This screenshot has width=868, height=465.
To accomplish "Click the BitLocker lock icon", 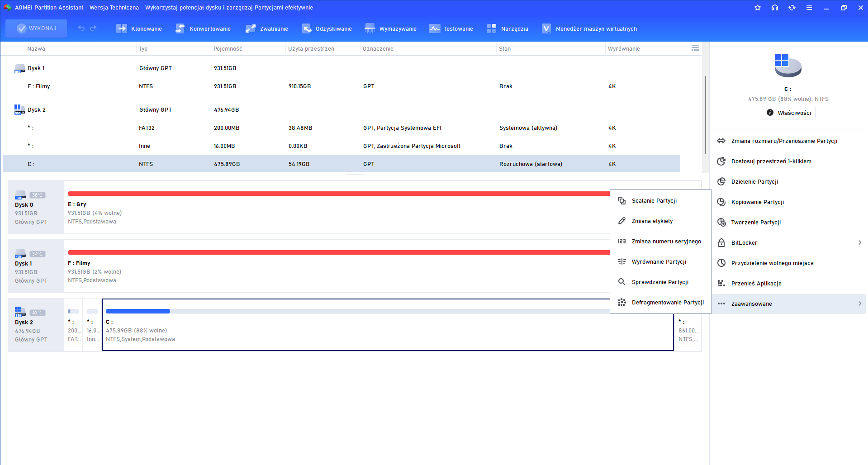I will tap(721, 242).
